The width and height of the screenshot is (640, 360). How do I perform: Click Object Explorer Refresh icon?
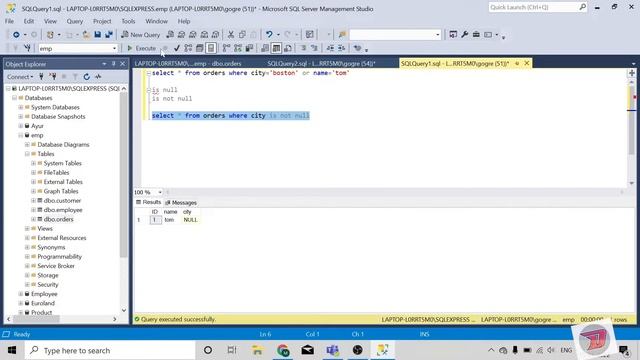pos(87,77)
